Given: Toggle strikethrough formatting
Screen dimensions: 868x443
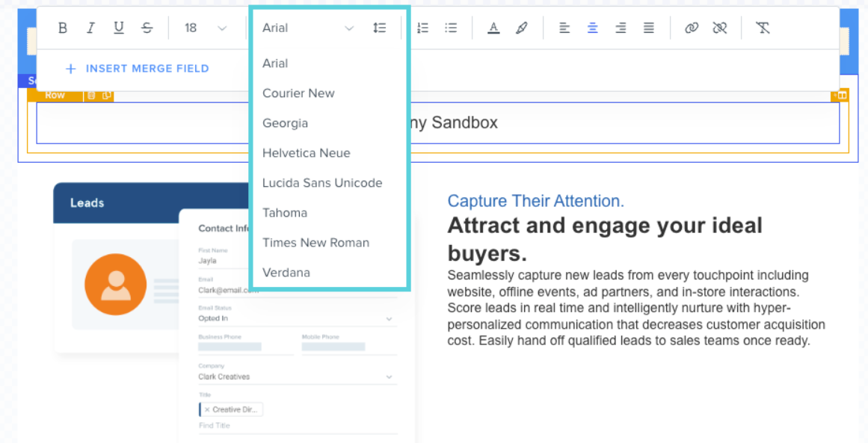Looking at the screenshot, I should (147, 28).
